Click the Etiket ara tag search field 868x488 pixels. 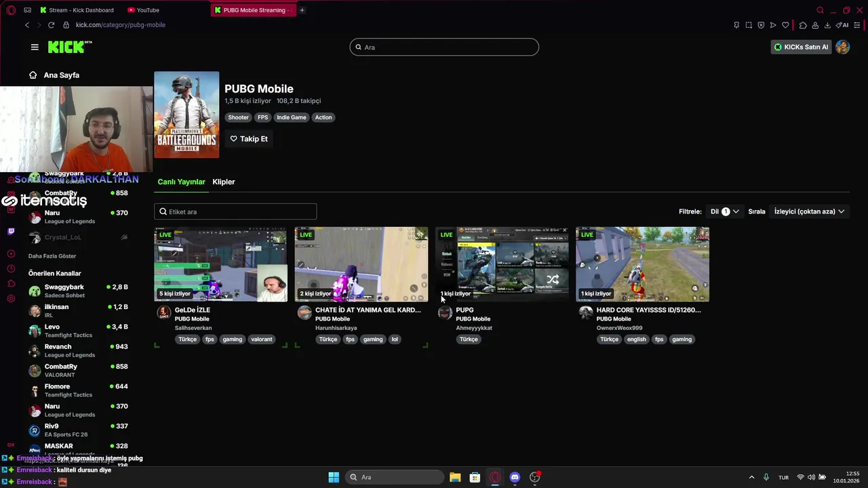pos(235,211)
